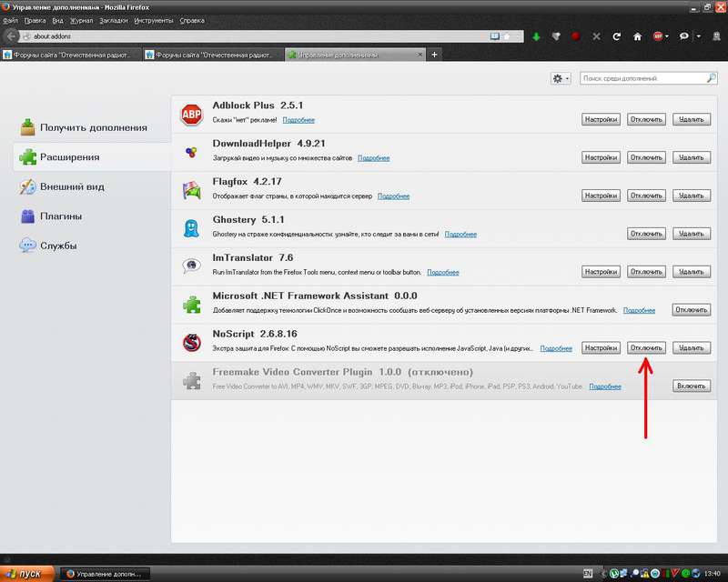Open the Adblock Plus toolbar dropdown arrow

pos(667,36)
